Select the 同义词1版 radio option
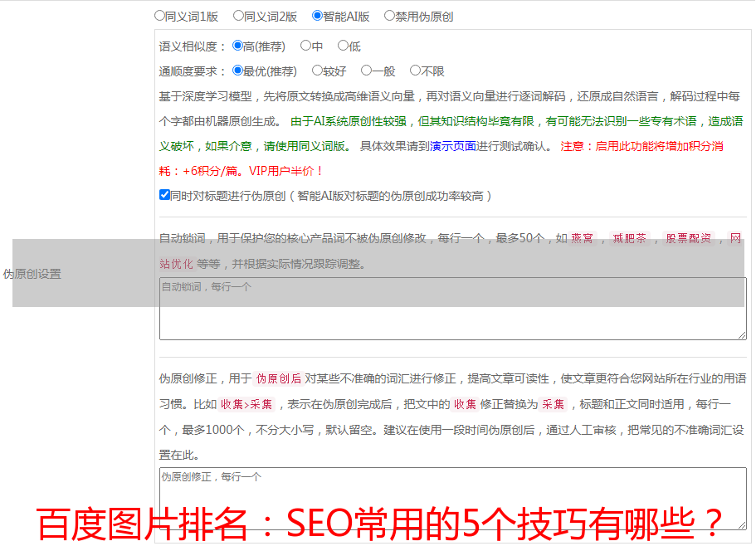Screen dimensions: 756x546 coord(159,16)
